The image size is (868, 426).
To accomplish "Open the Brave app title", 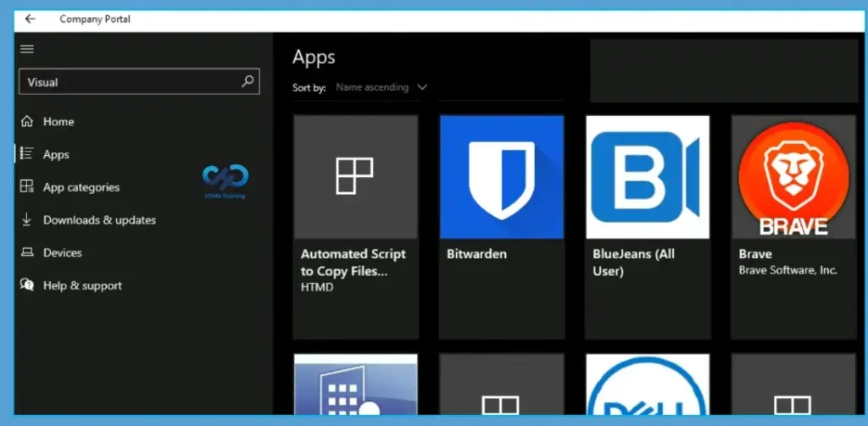I will [x=755, y=254].
